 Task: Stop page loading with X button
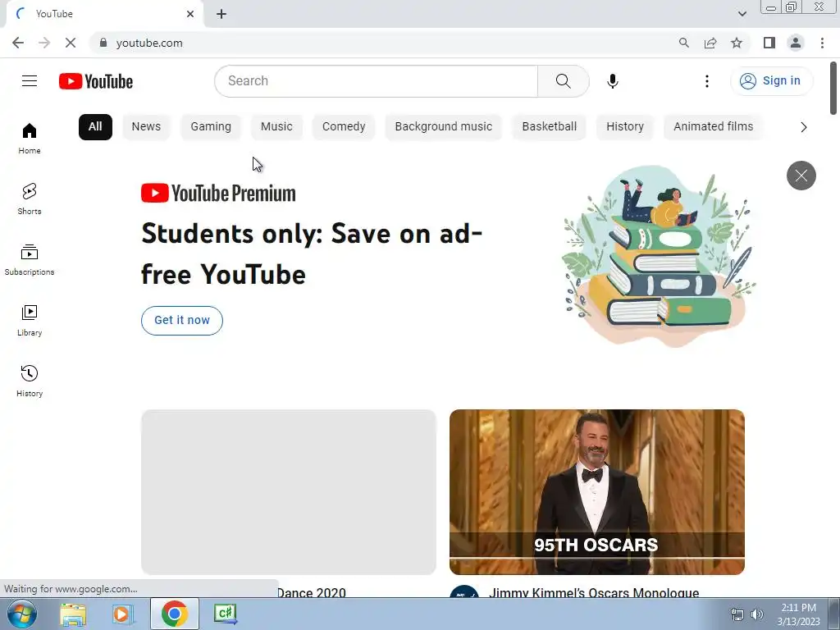click(71, 43)
